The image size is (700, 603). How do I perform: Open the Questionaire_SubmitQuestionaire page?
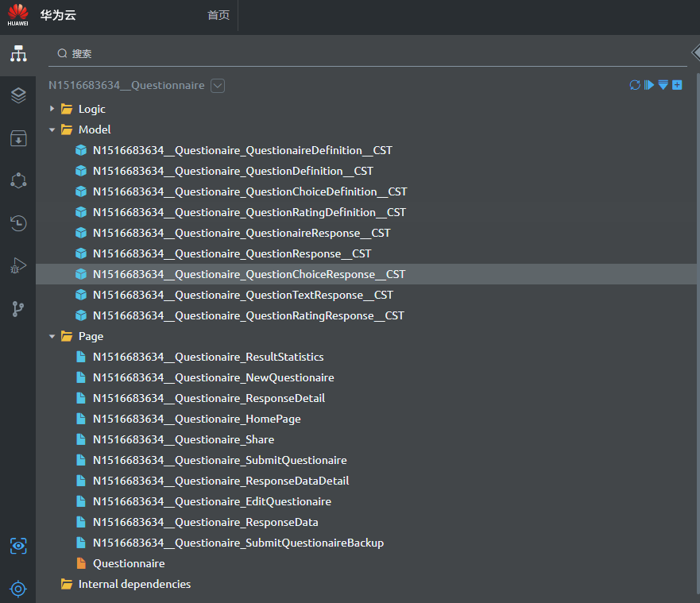coord(219,460)
